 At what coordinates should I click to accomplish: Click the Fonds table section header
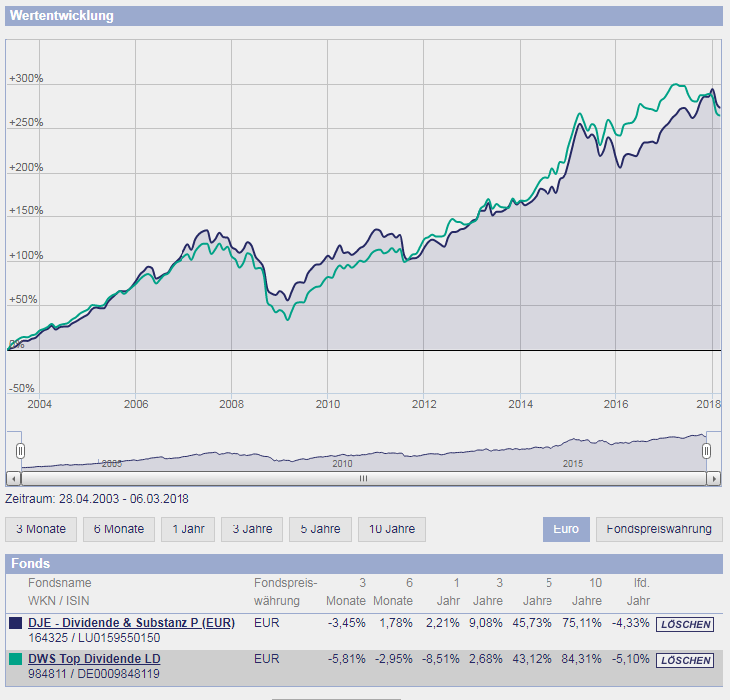pos(364,563)
